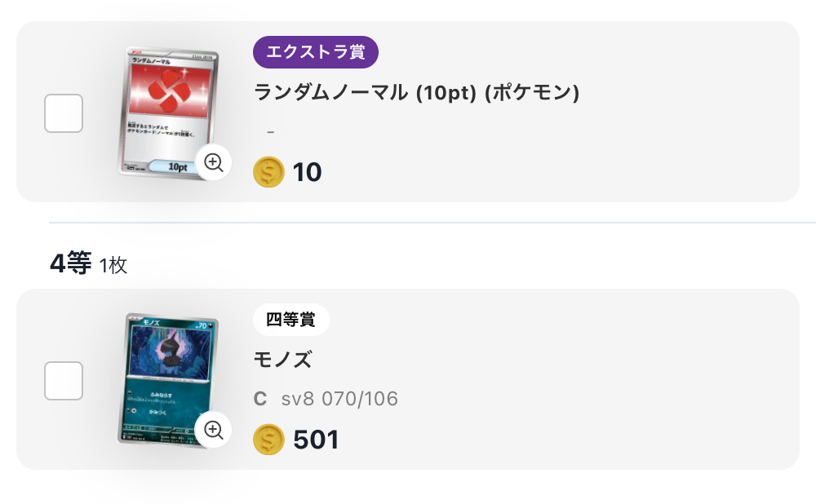
Task: Check the ランダムノーマル card checkbox
Action: pyautogui.click(x=64, y=113)
